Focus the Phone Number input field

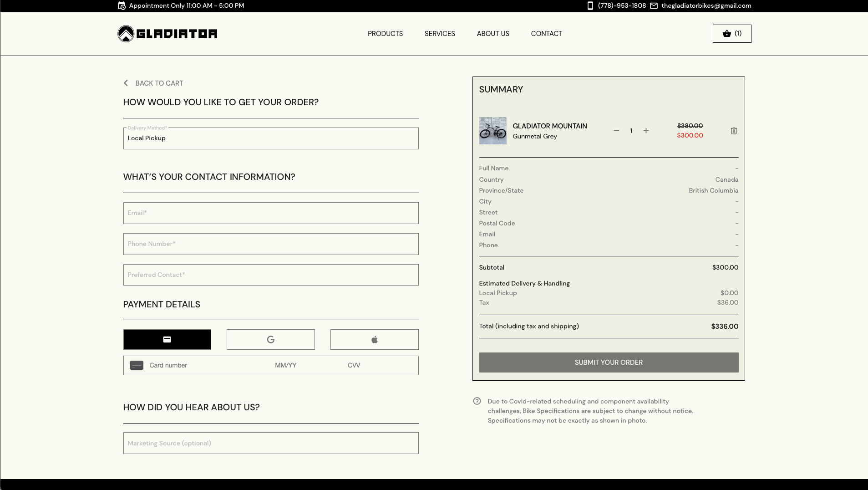coord(271,244)
